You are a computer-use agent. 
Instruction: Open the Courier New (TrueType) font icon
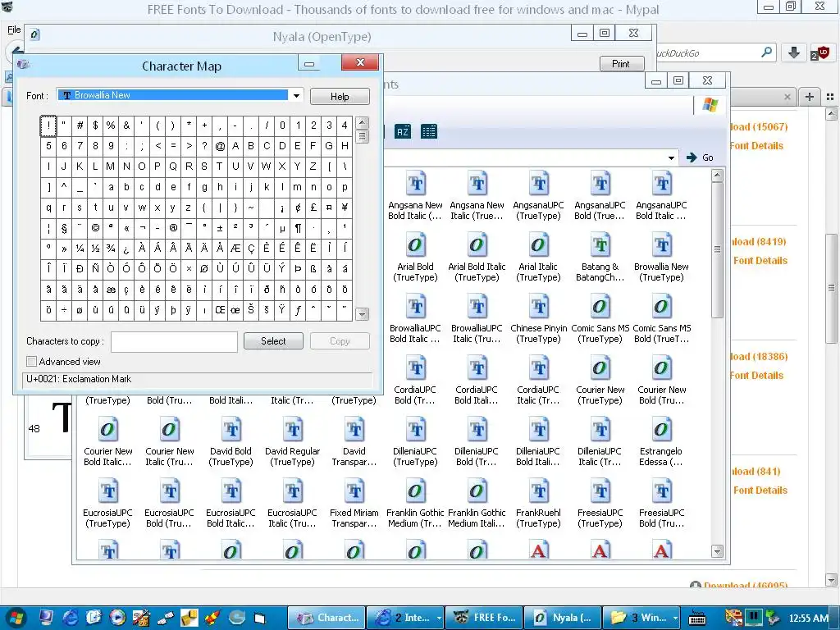[x=600, y=368]
